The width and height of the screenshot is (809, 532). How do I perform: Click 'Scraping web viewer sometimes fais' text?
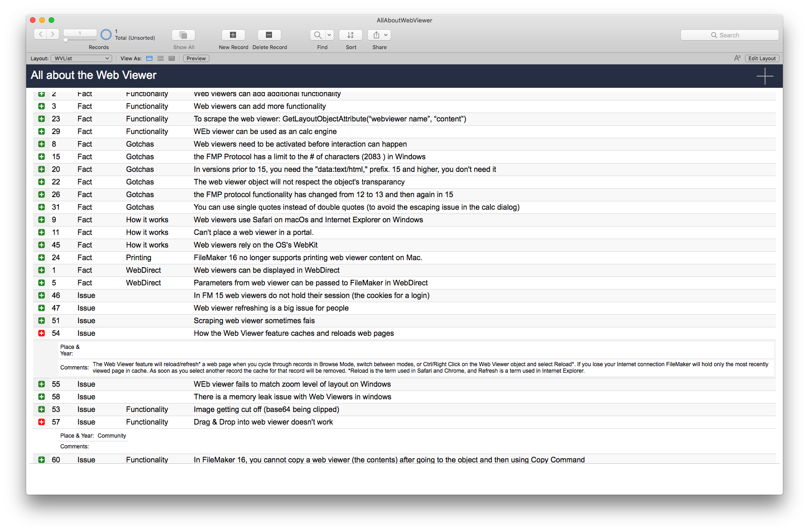[x=254, y=321]
